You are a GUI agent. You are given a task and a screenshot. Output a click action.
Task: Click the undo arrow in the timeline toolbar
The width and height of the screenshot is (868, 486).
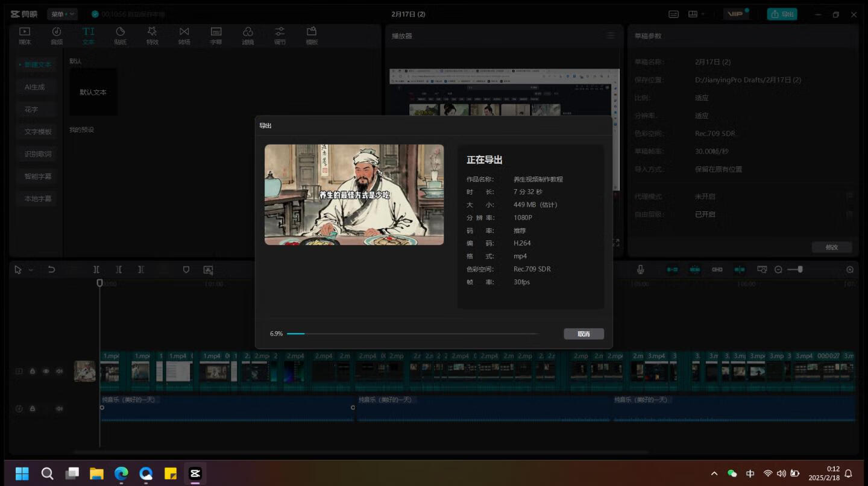(52, 270)
